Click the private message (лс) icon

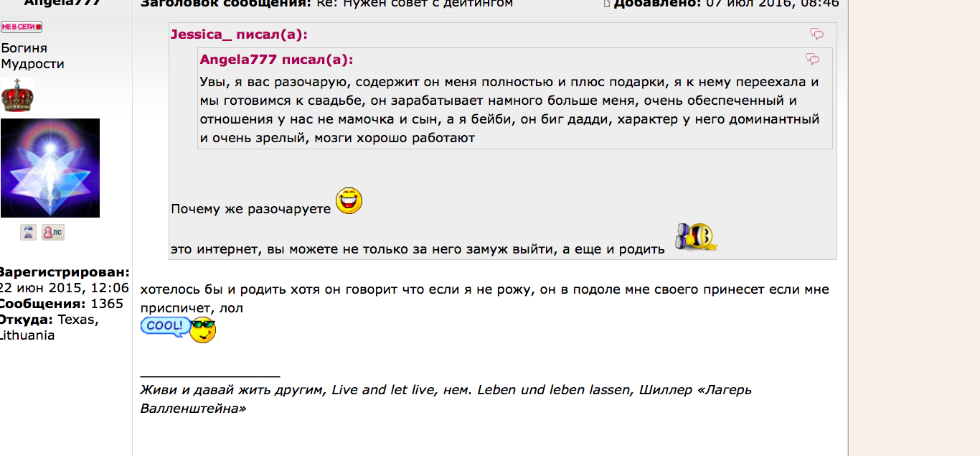point(52,232)
